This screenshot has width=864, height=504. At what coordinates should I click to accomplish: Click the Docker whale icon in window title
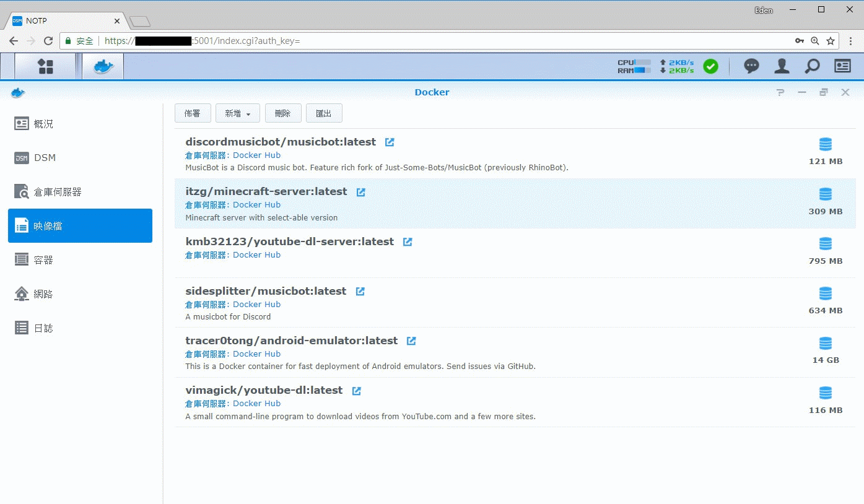18,92
